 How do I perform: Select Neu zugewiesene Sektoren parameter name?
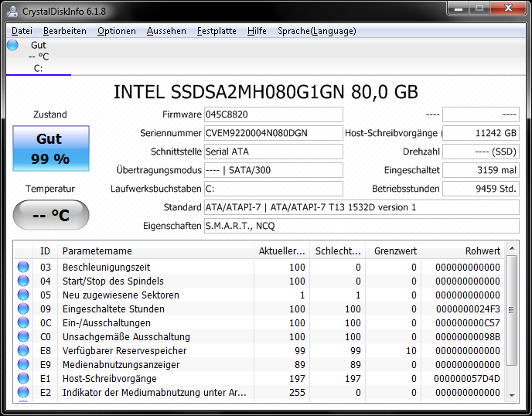coord(121,295)
